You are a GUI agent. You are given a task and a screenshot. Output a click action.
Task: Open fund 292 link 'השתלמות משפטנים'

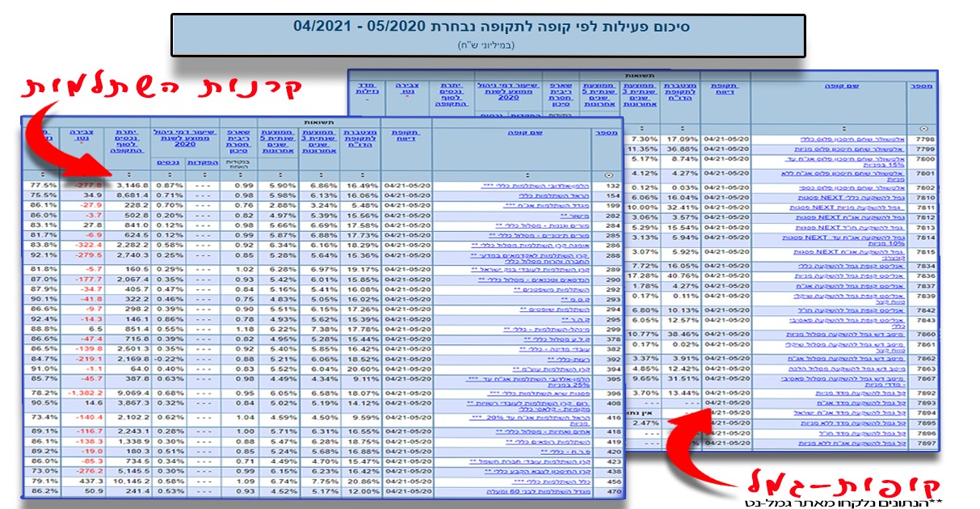point(553,288)
